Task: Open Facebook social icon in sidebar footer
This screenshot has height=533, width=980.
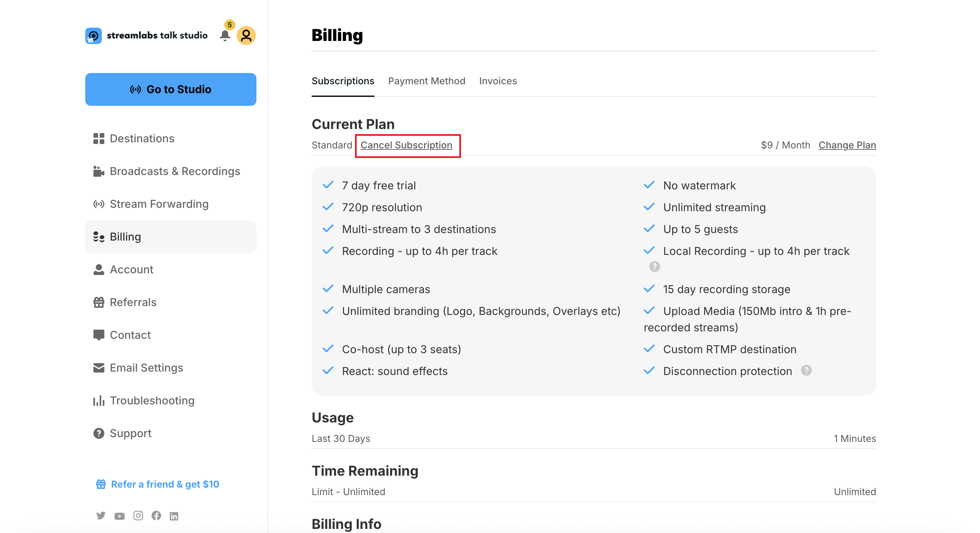Action: 157,516
